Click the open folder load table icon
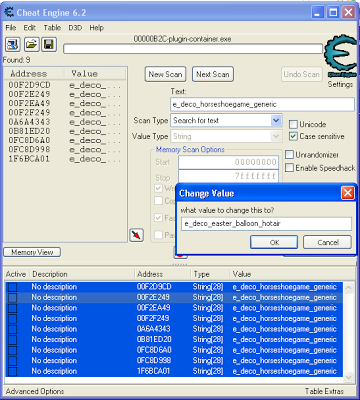The width and height of the screenshot is (360, 400). coord(31,45)
